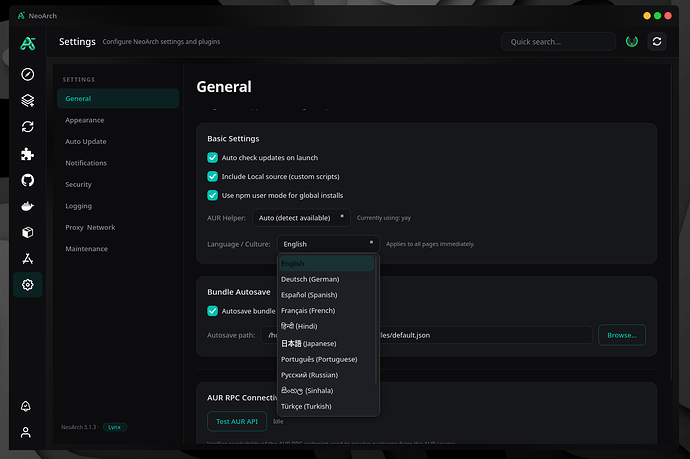Open Maintenance settings section

pos(118,249)
